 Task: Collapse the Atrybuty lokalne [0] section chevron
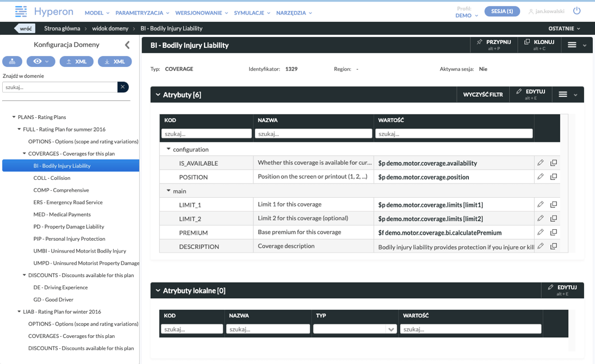tap(158, 291)
